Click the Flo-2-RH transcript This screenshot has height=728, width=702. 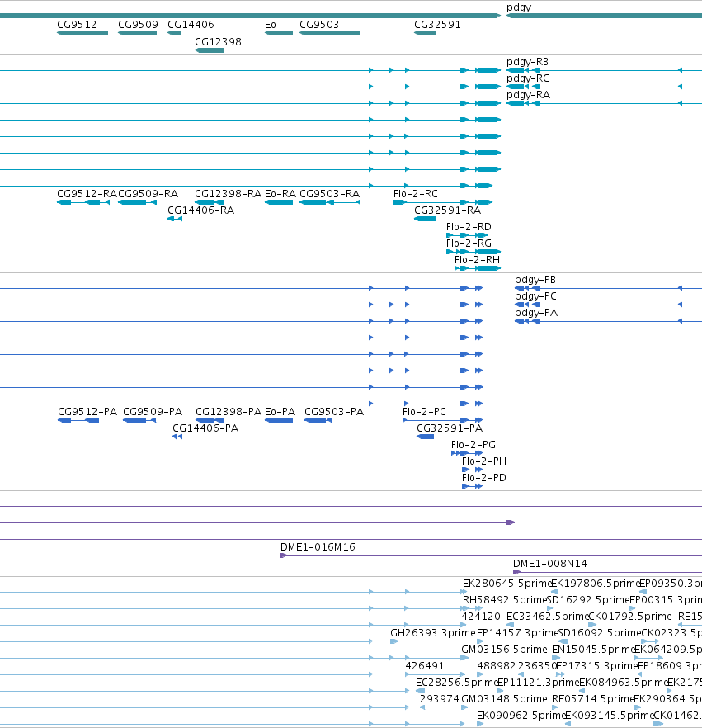[x=478, y=268]
